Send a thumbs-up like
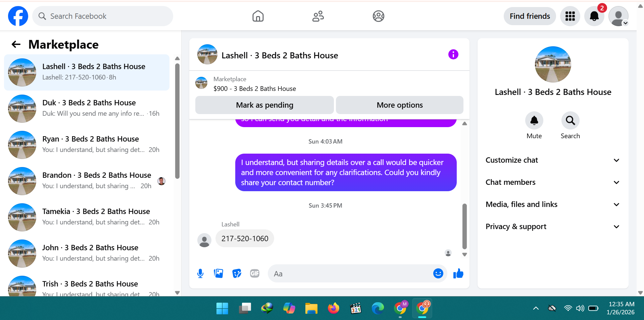The height and width of the screenshot is (320, 644). point(458,274)
